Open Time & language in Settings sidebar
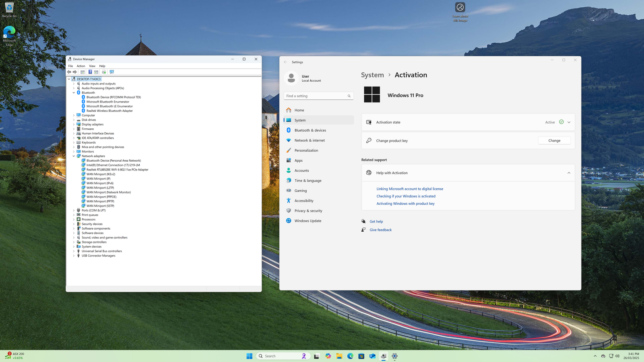 coord(319,181)
